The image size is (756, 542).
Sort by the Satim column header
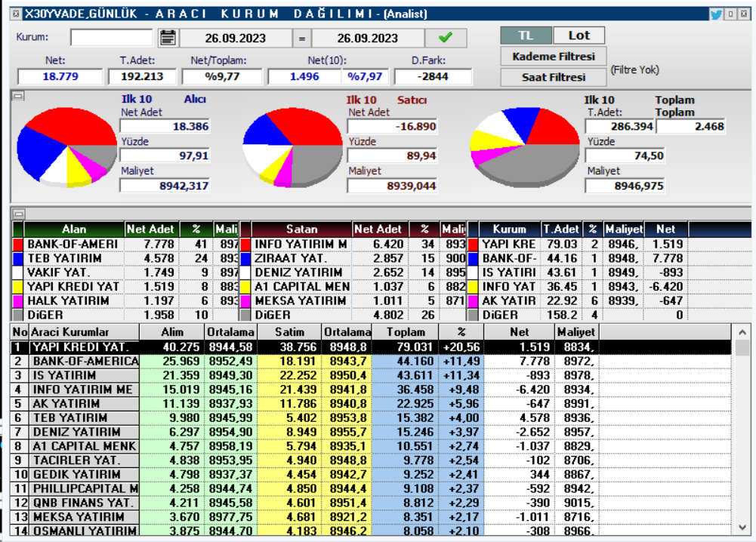click(289, 332)
